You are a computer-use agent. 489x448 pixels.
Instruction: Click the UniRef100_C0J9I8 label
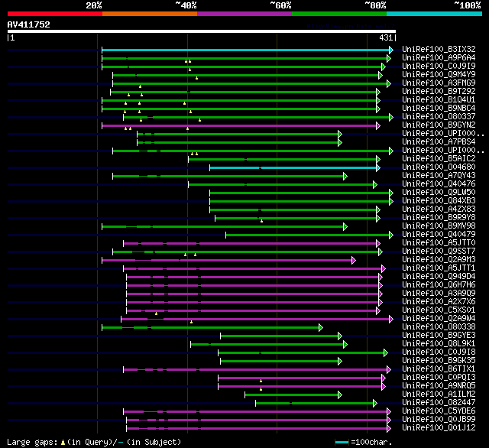pos(439,352)
